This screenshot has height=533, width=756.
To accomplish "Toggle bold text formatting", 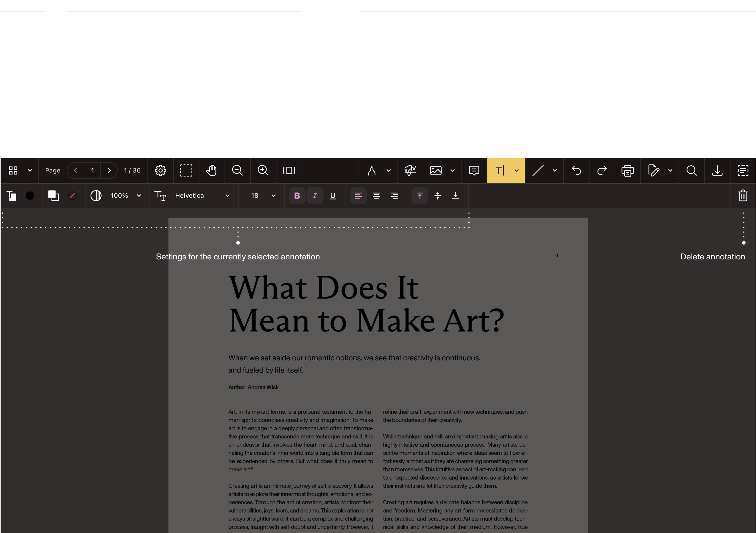I will point(297,196).
